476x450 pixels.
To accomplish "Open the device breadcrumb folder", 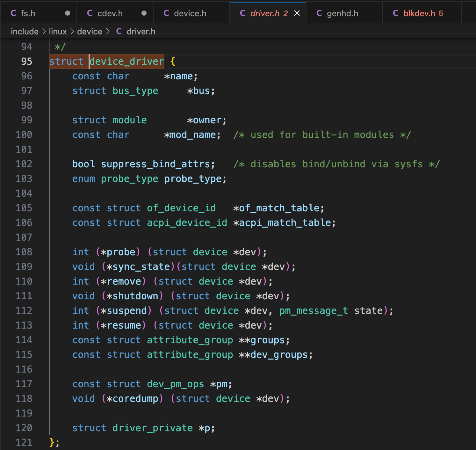I will pyautogui.click(x=90, y=32).
